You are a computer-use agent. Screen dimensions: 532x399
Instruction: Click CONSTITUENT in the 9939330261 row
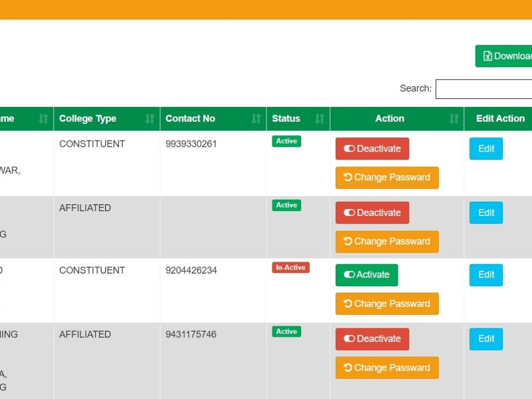(x=92, y=144)
